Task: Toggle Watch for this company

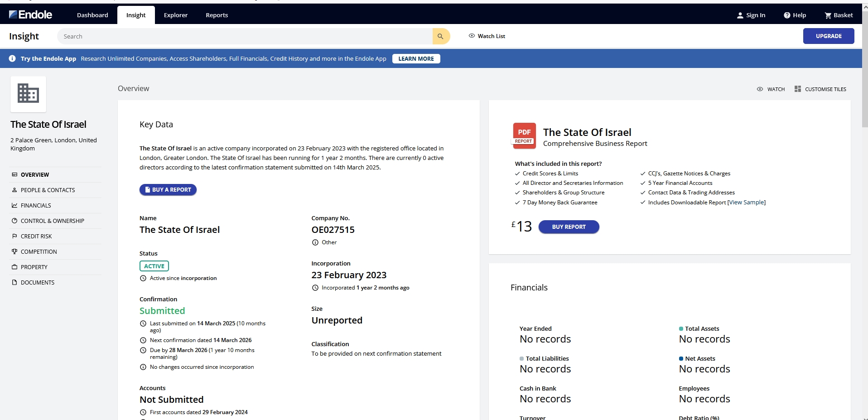Action: tap(771, 89)
